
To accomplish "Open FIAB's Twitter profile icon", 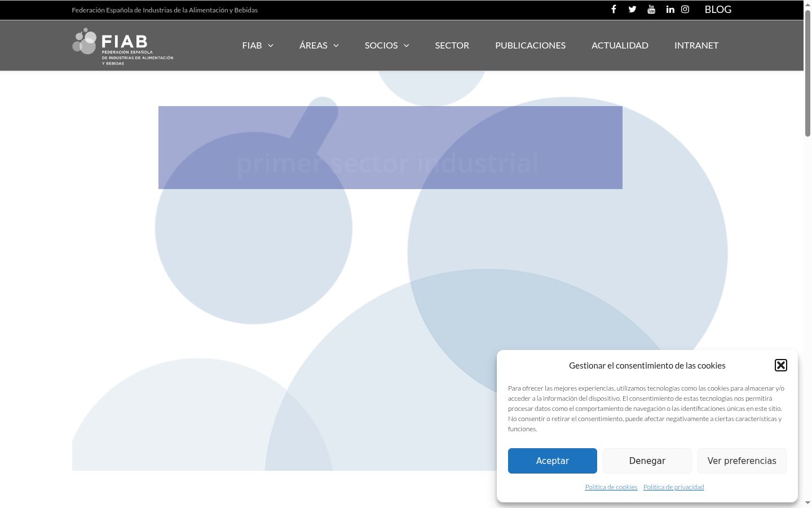I will (x=632, y=9).
